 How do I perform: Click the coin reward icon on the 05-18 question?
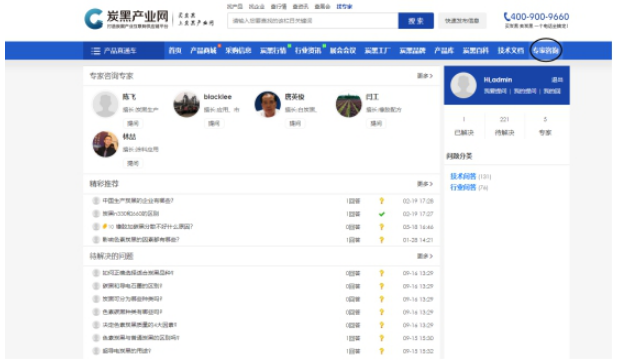(105, 226)
